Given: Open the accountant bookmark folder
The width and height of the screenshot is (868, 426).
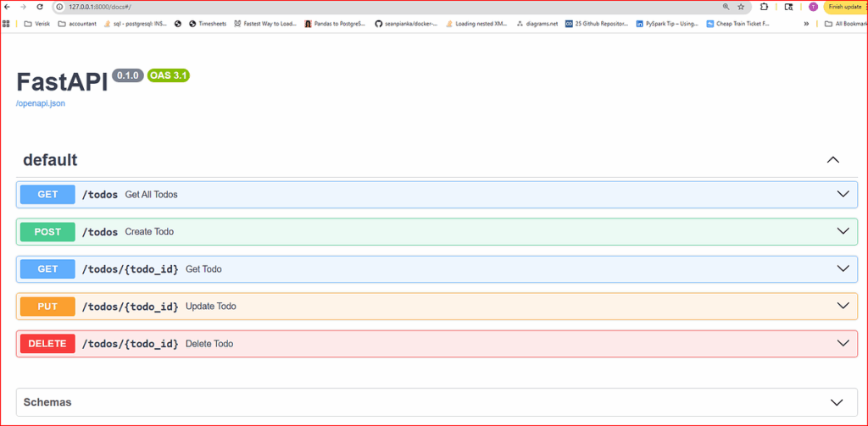Looking at the screenshot, I should click(77, 24).
